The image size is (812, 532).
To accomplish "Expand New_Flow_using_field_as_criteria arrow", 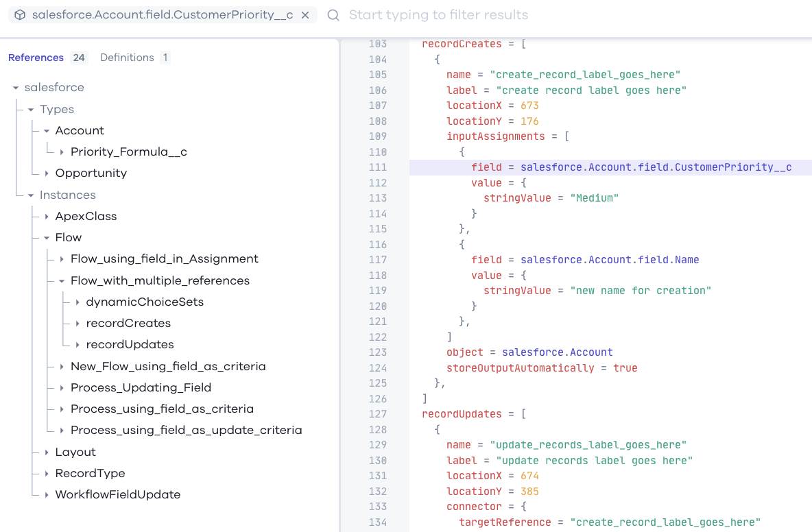I will [x=62, y=366].
